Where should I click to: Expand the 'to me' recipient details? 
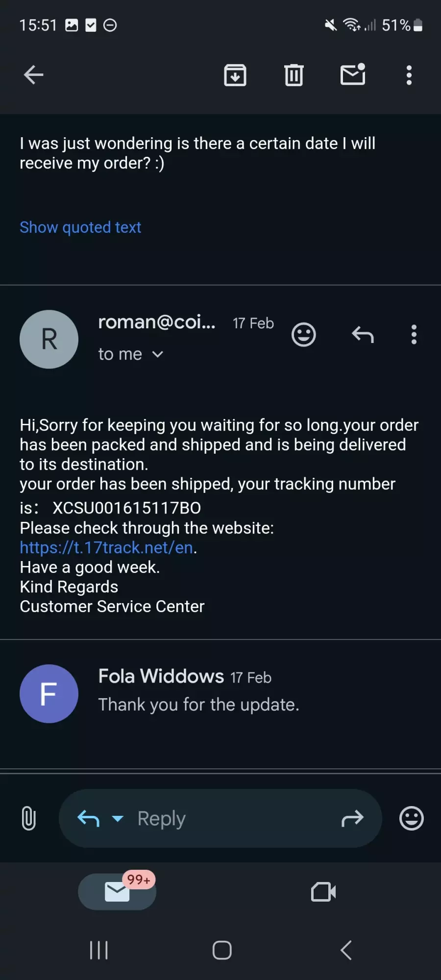pyautogui.click(x=131, y=354)
